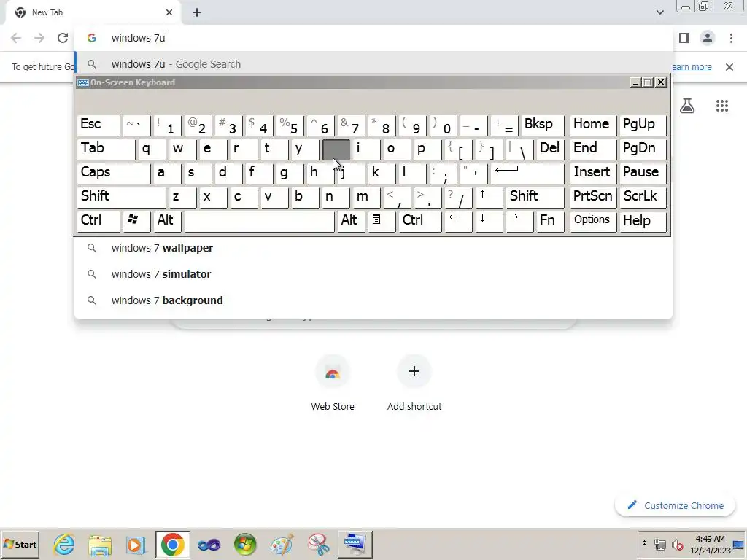Toggle ScrLk on On-Screen Keyboard
Viewport: 747px width, 560px height.
tap(643, 197)
